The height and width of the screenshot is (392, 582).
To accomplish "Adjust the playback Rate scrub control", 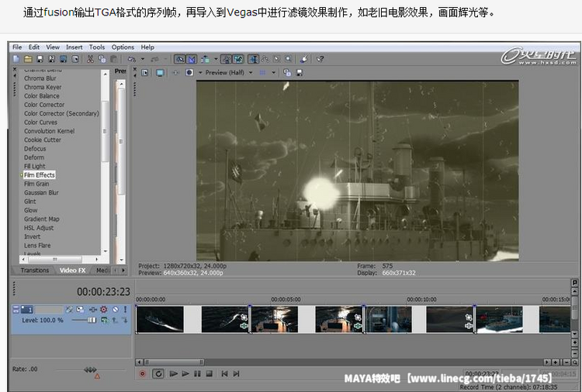I will [x=90, y=369].
